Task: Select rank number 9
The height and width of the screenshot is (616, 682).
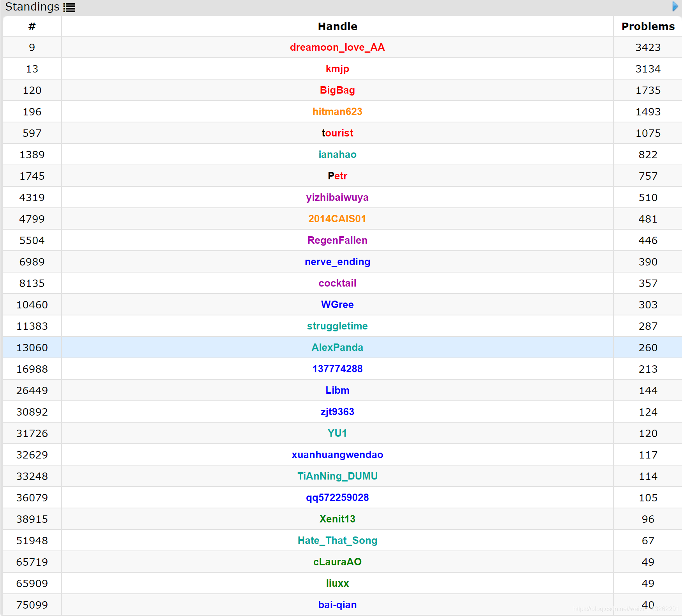Action: tap(32, 48)
